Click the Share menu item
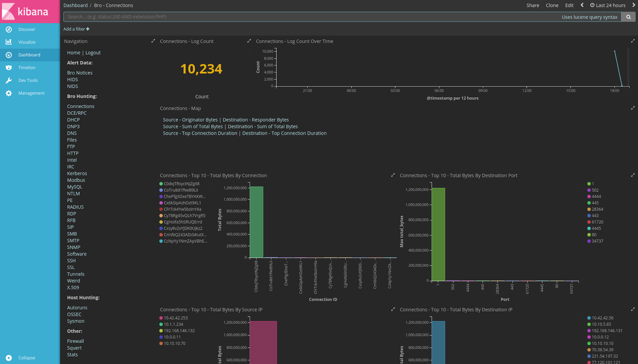Screen dimensions: 638x364 coord(533,5)
